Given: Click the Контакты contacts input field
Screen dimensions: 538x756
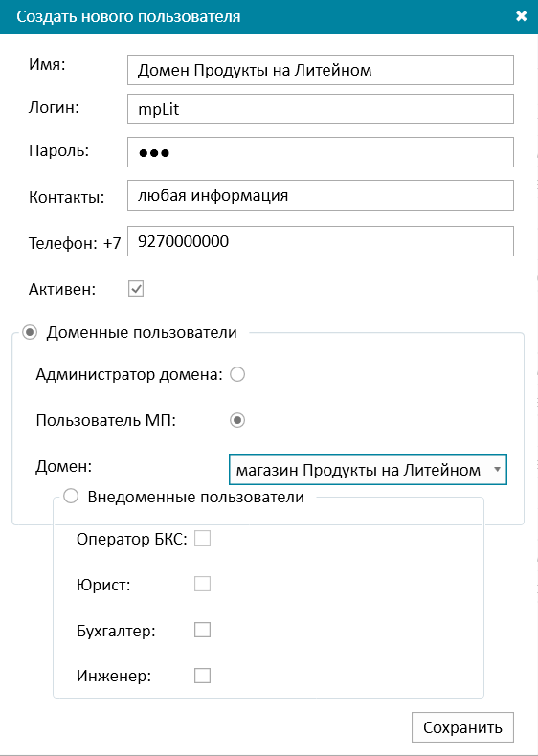Looking at the screenshot, I should (x=321, y=195).
